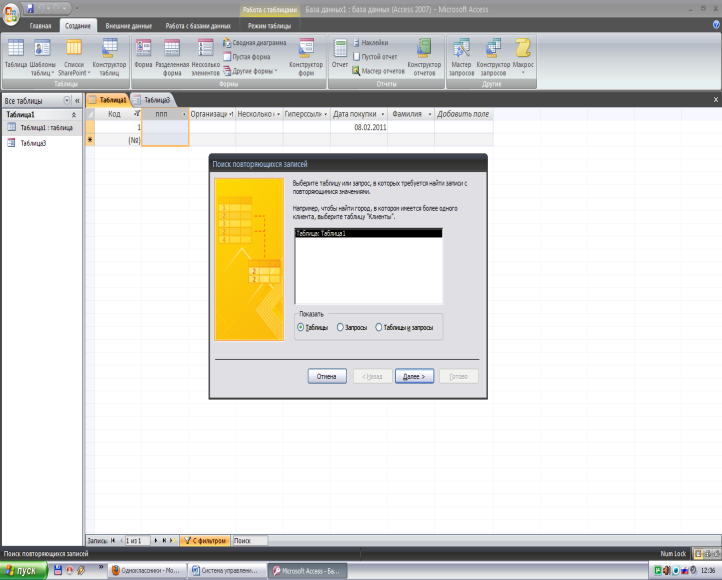Switch to Внешние данные ribbon tab
The height and width of the screenshot is (580, 722).
coord(128,26)
